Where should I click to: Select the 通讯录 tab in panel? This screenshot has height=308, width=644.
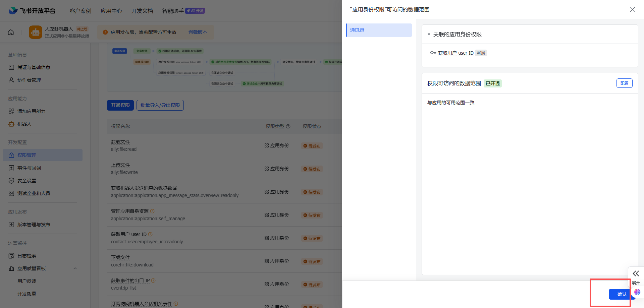379,30
